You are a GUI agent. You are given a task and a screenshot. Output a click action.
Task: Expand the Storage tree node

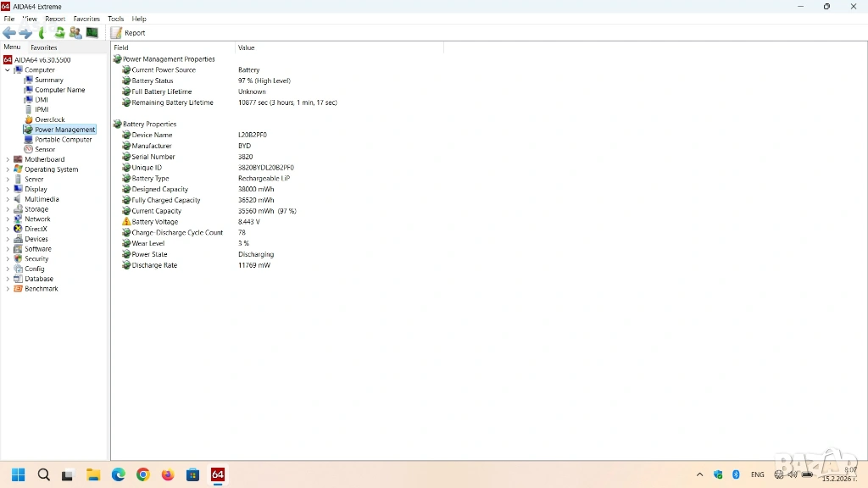(8, 209)
